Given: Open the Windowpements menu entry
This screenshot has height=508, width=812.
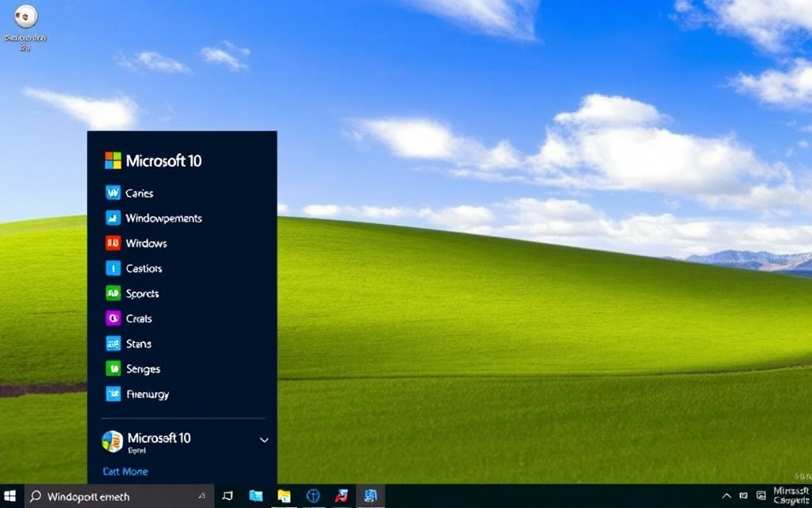Looking at the screenshot, I should pyautogui.click(x=163, y=218).
